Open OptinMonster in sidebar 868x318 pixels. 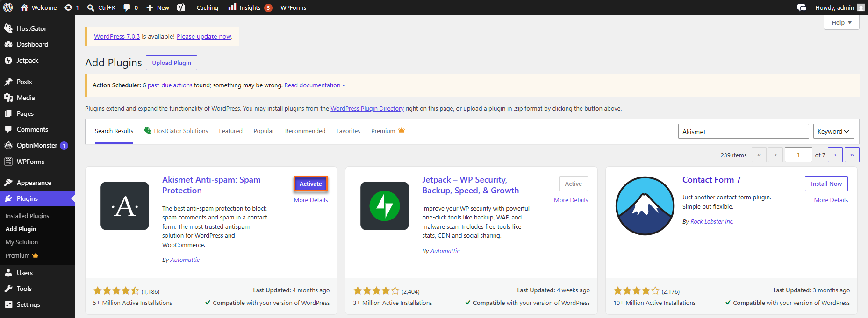37,145
